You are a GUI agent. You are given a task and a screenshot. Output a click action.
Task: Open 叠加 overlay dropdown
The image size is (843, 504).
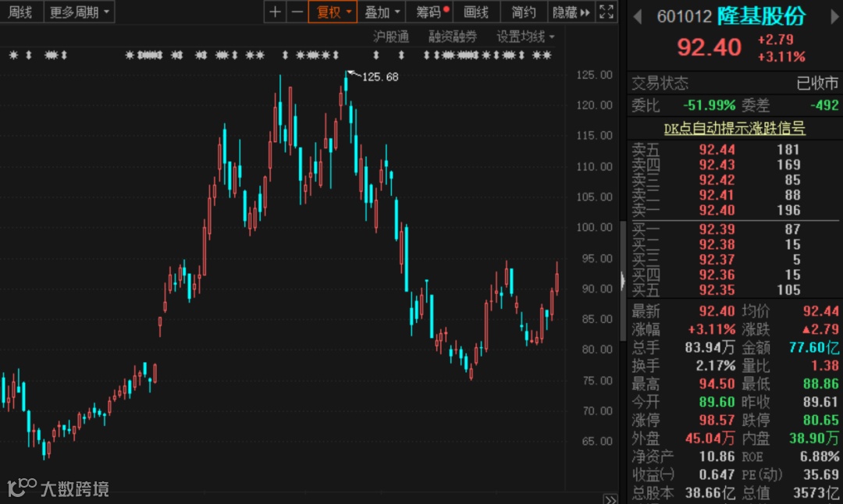pos(382,12)
